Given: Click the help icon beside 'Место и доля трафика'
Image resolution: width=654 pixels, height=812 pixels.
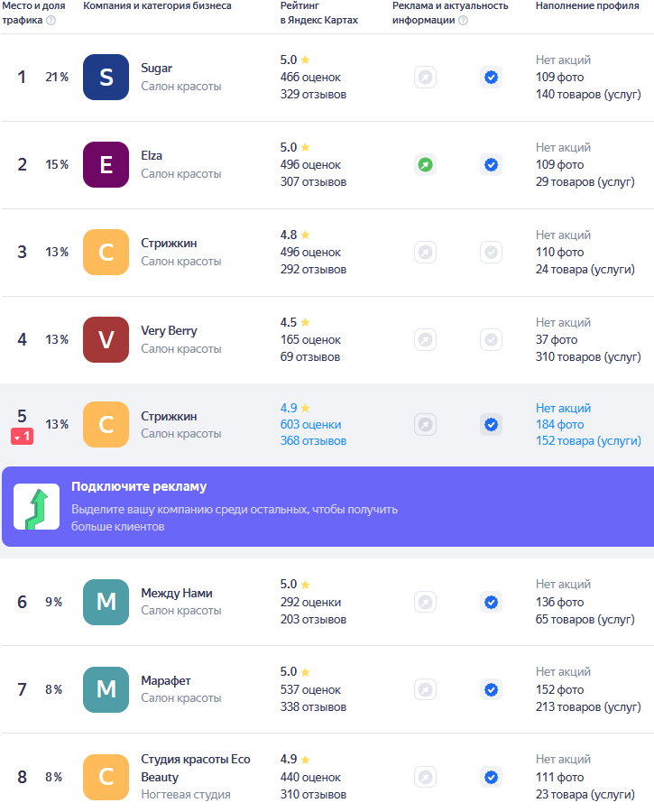Looking at the screenshot, I should click(51, 21).
